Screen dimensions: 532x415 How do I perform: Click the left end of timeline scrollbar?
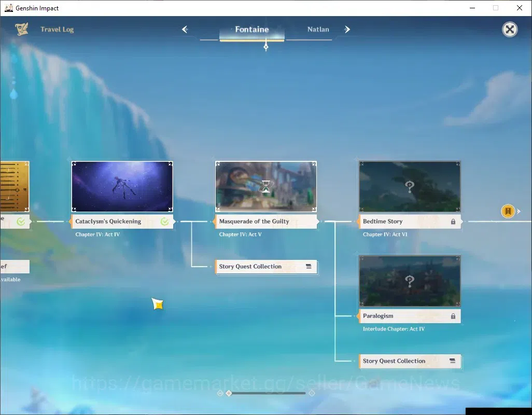220,393
